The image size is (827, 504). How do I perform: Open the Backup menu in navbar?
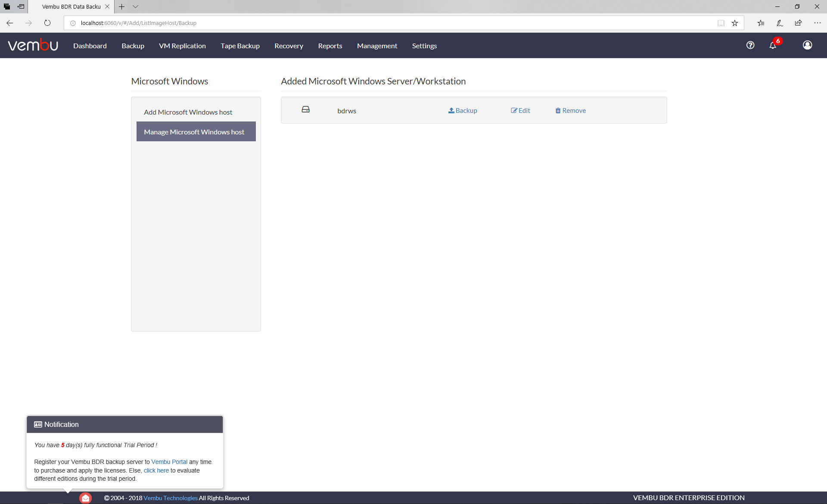pyautogui.click(x=133, y=46)
